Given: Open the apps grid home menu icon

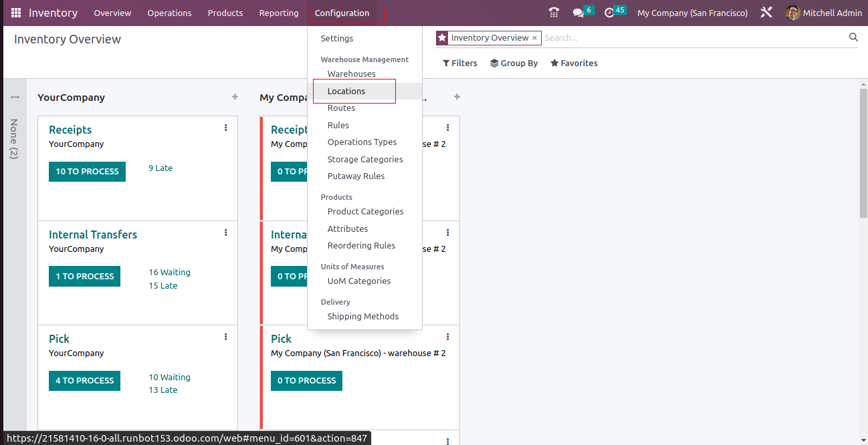Looking at the screenshot, I should [16, 13].
